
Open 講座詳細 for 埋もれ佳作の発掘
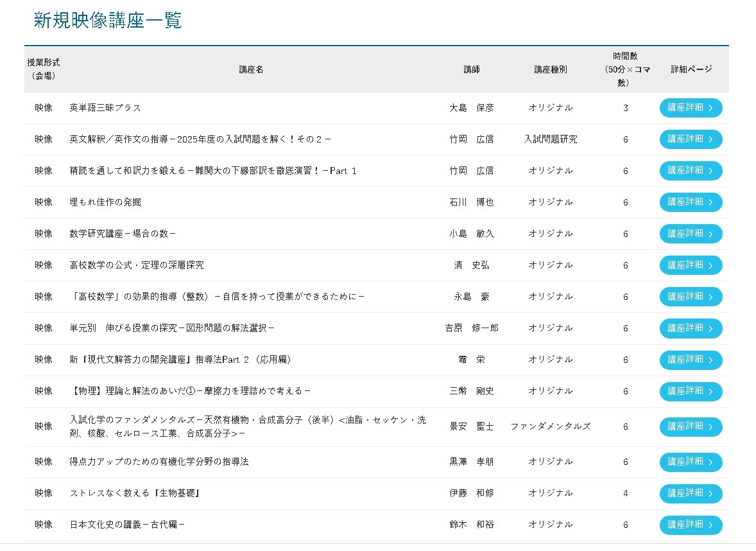click(691, 202)
